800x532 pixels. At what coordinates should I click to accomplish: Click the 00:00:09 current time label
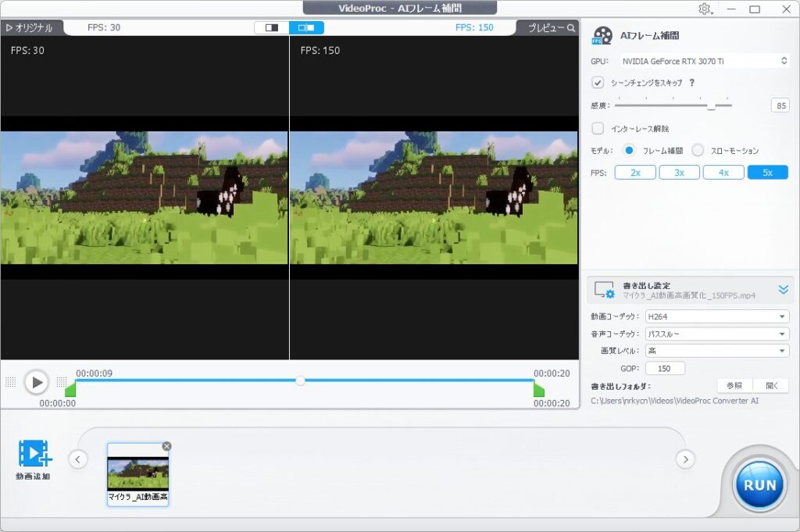point(95,373)
